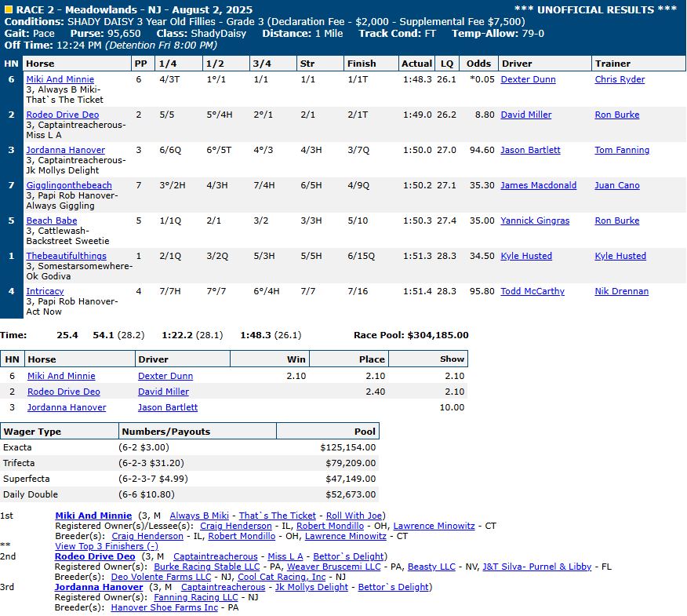Select the Intricacy horse link
The width and height of the screenshot is (687, 616).
point(45,292)
